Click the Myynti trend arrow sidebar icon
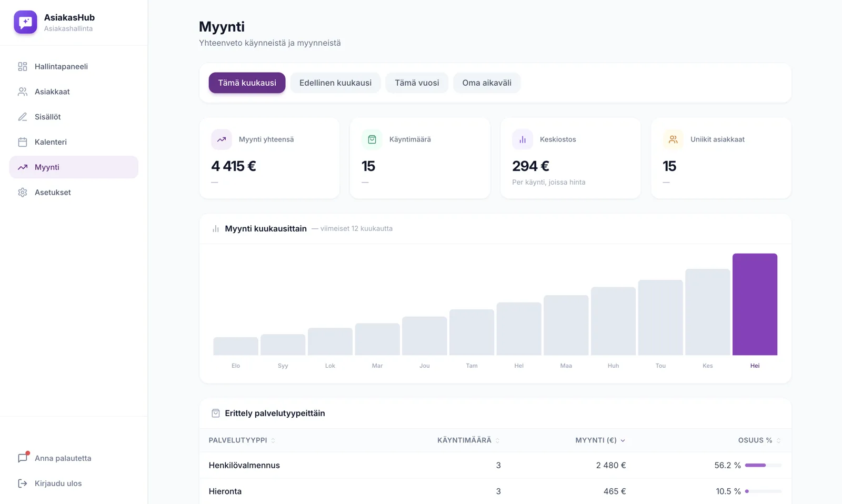Viewport: 842px width, 504px height. [x=23, y=167]
